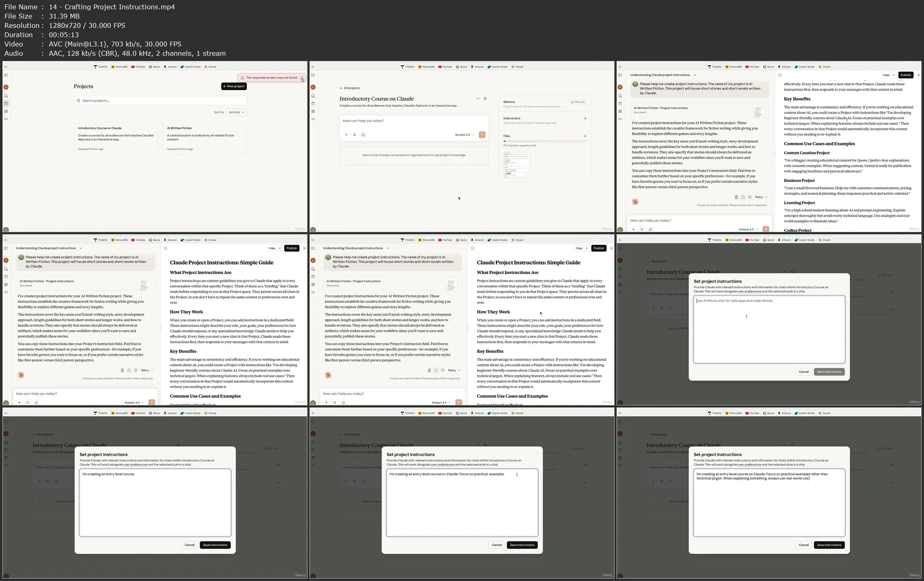Click the project capacity progress bar under Files
This screenshot has height=581, width=924.
545,141
